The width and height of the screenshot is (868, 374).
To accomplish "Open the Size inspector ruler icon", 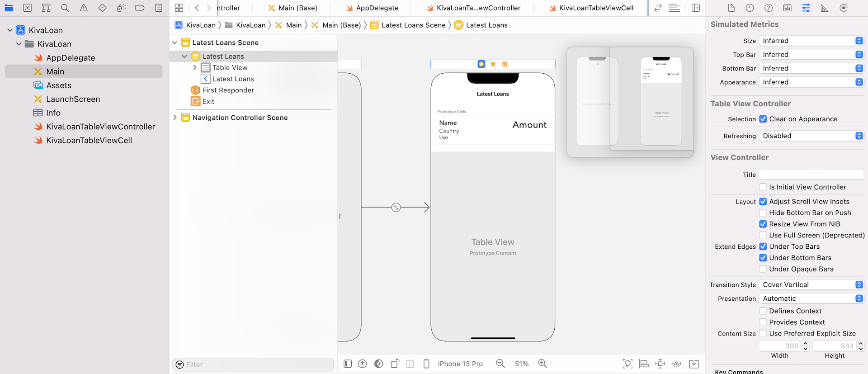I will coord(825,8).
